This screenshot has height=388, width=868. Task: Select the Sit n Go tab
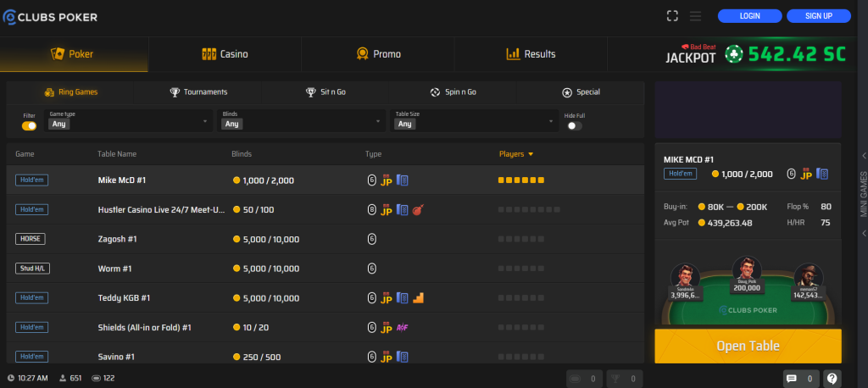(325, 91)
